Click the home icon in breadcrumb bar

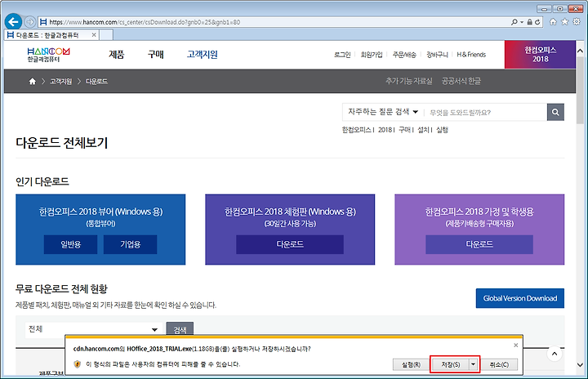point(33,81)
